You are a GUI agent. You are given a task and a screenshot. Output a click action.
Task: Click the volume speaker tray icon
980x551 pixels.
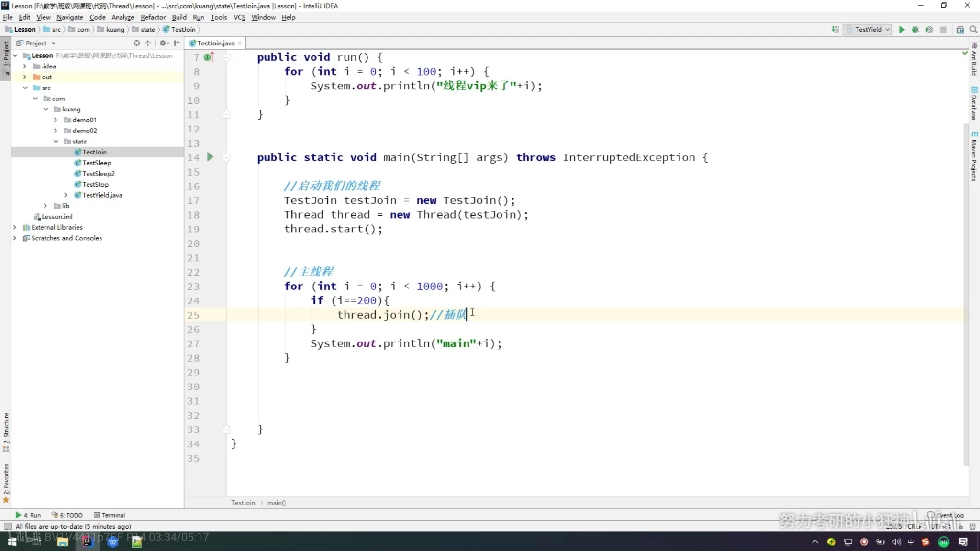[896, 541]
